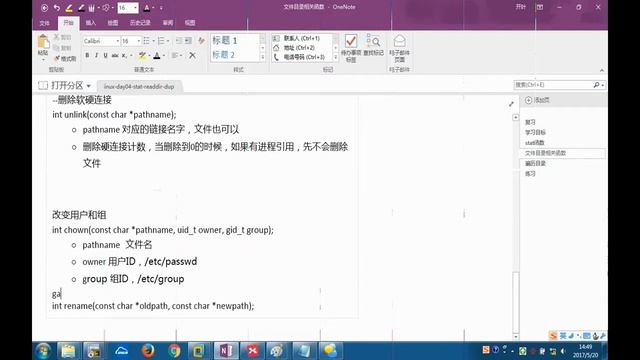Select the linux-day04-stat-readdir-dup section tab

click(139, 87)
